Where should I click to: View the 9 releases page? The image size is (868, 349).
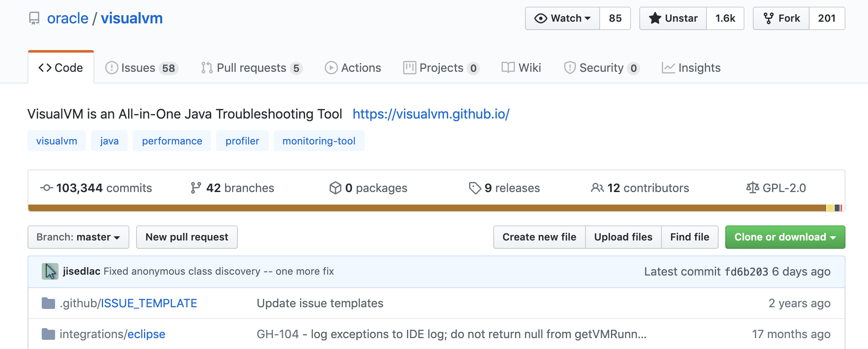(504, 188)
